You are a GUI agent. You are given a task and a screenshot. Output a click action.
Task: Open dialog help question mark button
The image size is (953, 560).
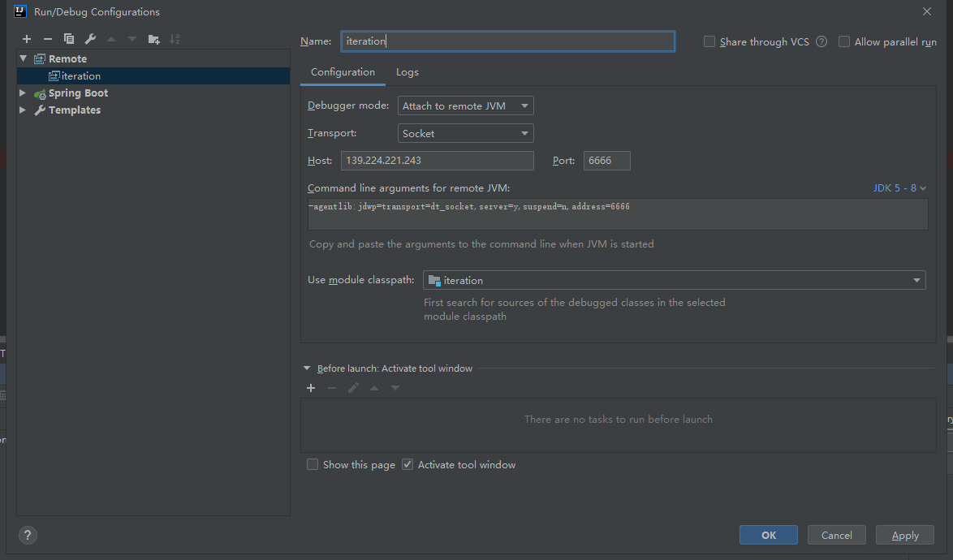click(x=28, y=535)
